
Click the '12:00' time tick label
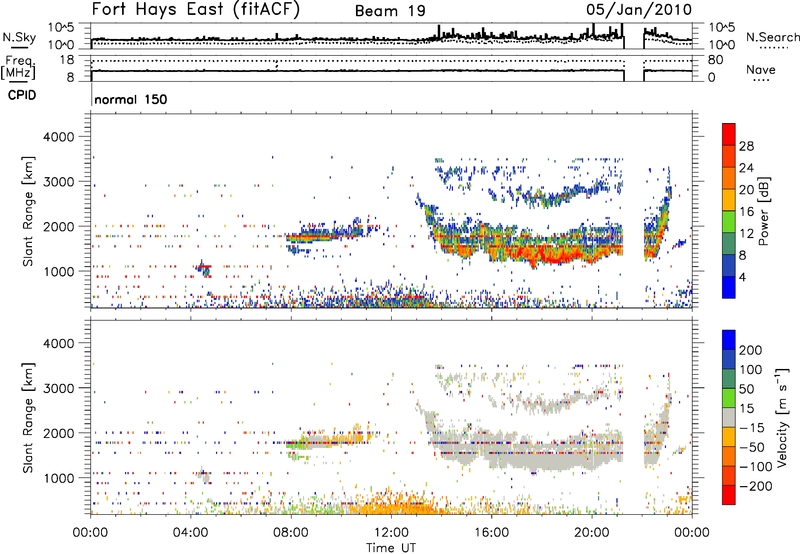pyautogui.click(x=391, y=533)
